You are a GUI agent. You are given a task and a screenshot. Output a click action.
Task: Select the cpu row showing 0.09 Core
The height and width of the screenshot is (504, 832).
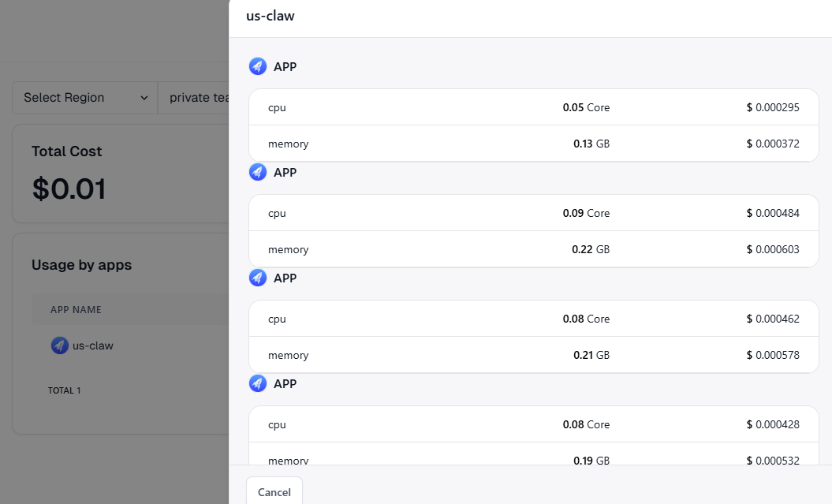pos(533,213)
